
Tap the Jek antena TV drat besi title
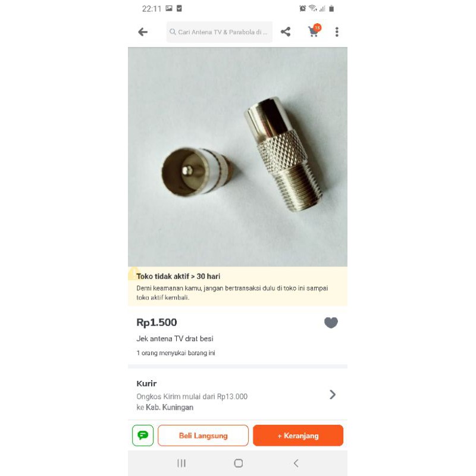(175, 339)
